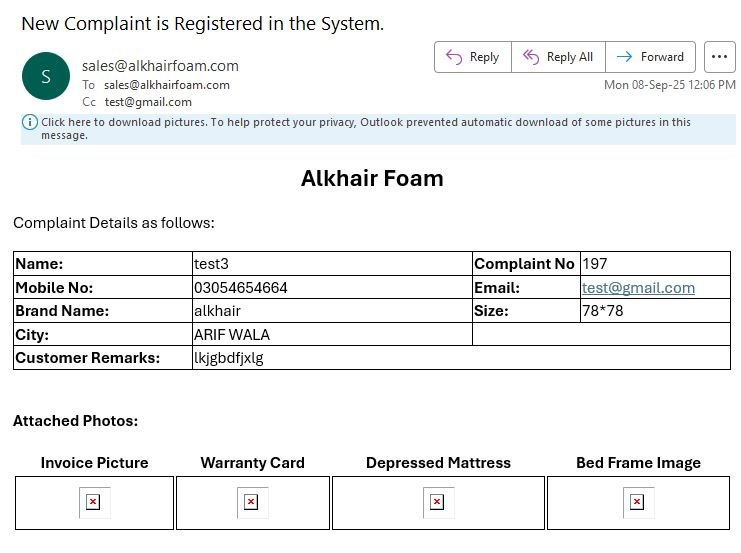This screenshot has height=553, width=741.
Task: Open the more actions ellipsis menu
Action: (x=720, y=57)
